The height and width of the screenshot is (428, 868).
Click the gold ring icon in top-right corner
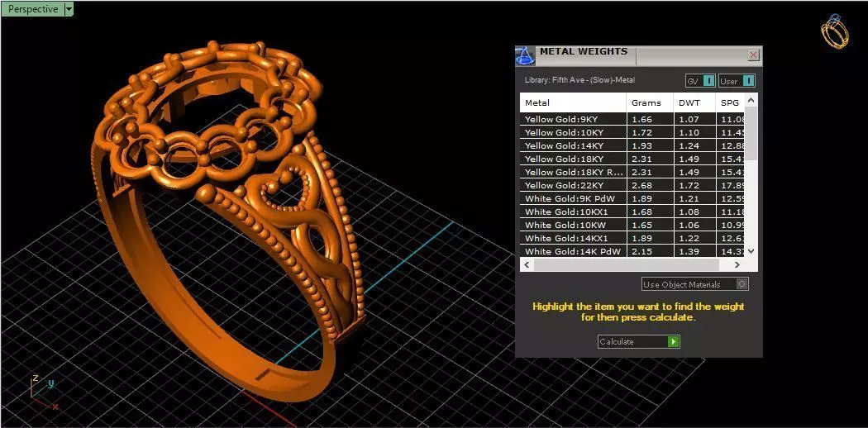[x=834, y=31]
